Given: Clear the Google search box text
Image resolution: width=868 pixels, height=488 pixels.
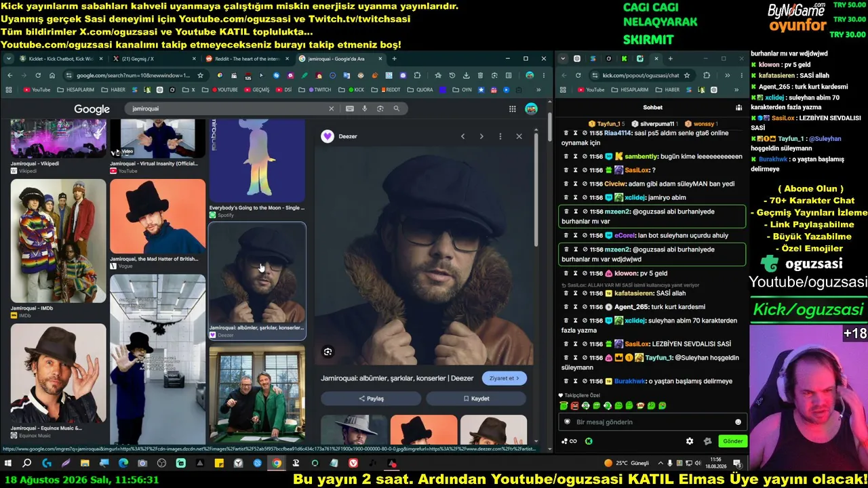Looking at the screenshot, I should pyautogui.click(x=332, y=108).
